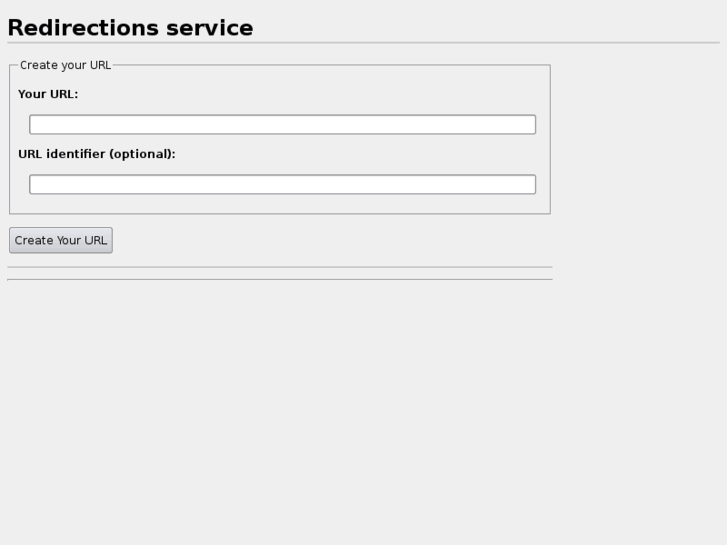Image resolution: width=727 pixels, height=545 pixels.
Task: Activate the long URL entry box
Action: pos(282,125)
